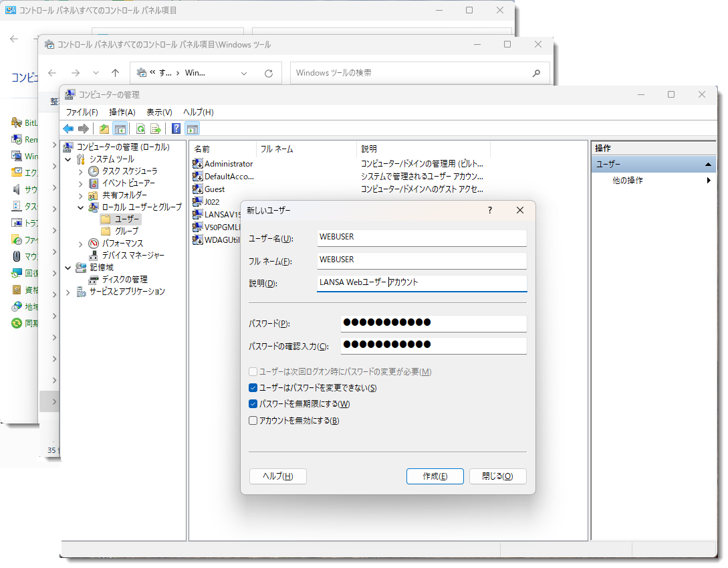
Task: Toggle ユーザーはパスワードを変更できない checkbox
Action: 253,387
